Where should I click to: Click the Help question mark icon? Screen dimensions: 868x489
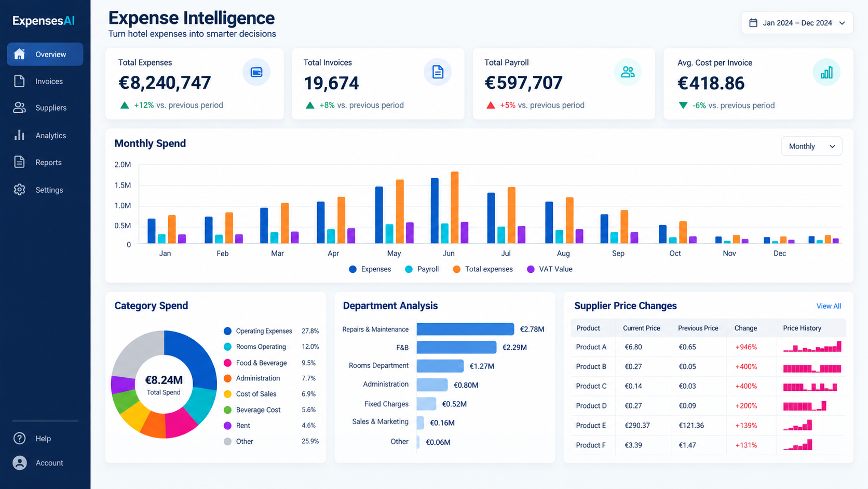pos(19,439)
